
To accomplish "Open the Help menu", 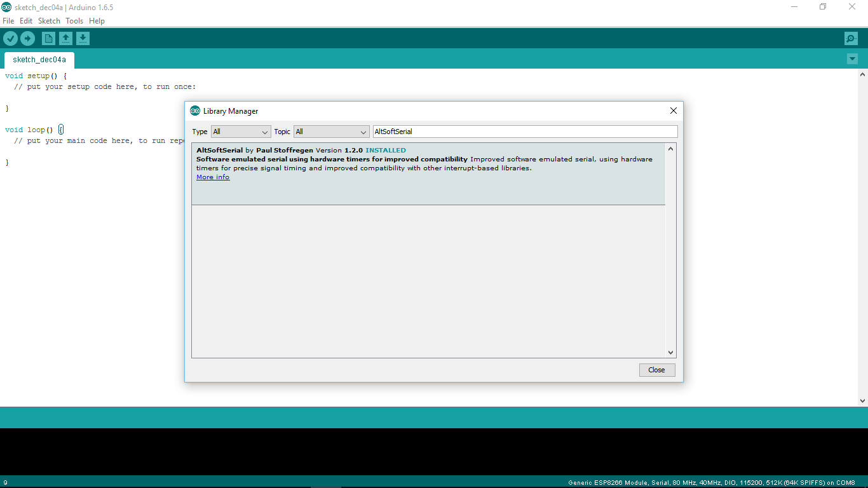I will (x=97, y=21).
